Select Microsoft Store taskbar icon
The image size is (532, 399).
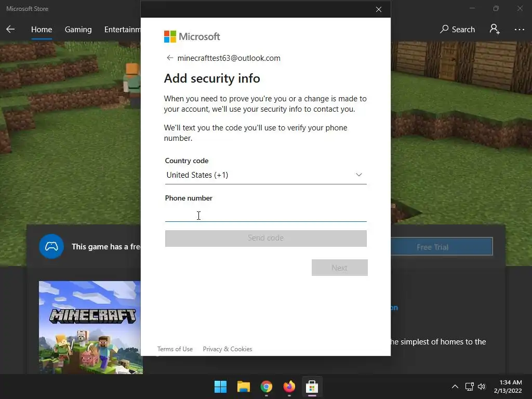point(312,387)
